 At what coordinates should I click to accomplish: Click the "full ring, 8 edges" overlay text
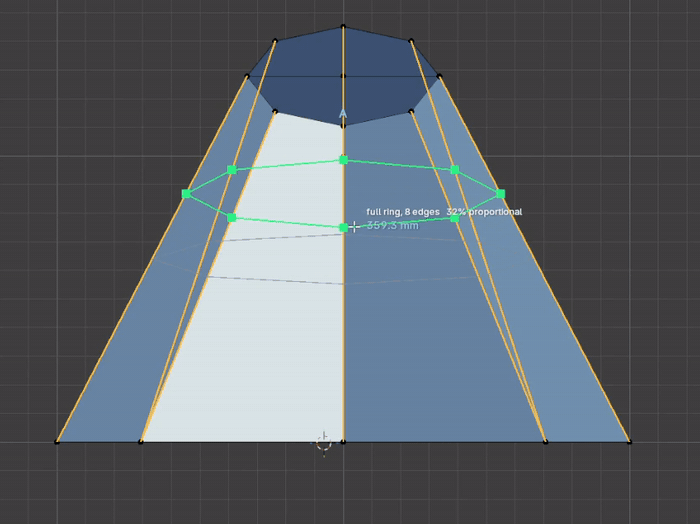pos(403,212)
